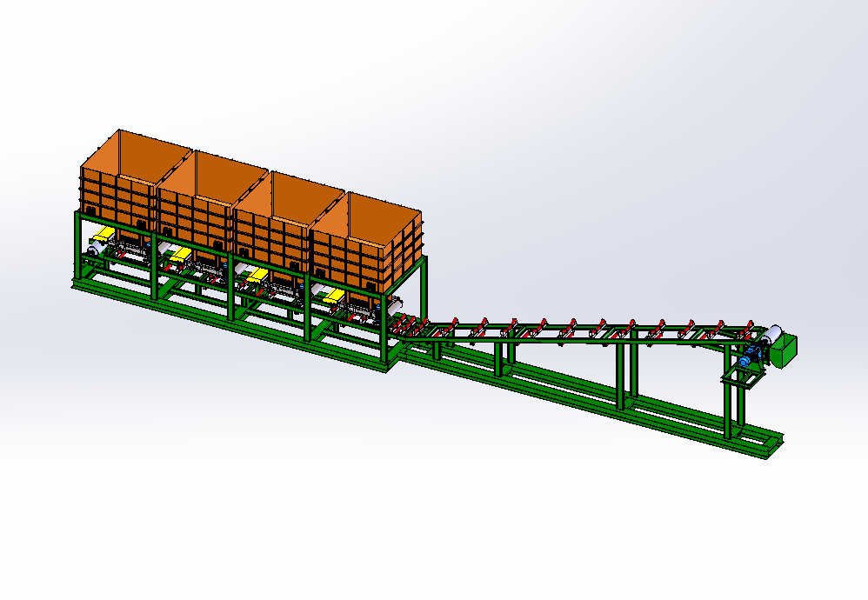Select the green discharge chute box
The height and width of the screenshot is (600, 868).
(784, 350)
